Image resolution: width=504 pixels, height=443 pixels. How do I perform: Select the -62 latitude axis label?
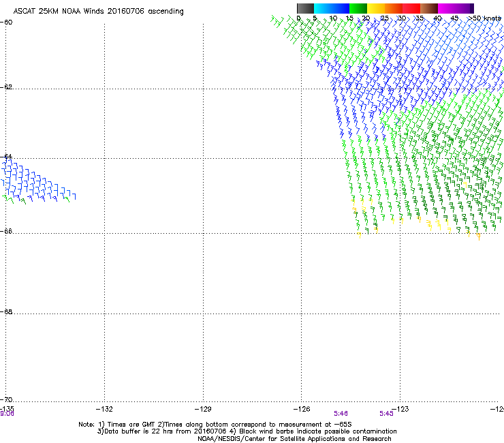[6, 87]
